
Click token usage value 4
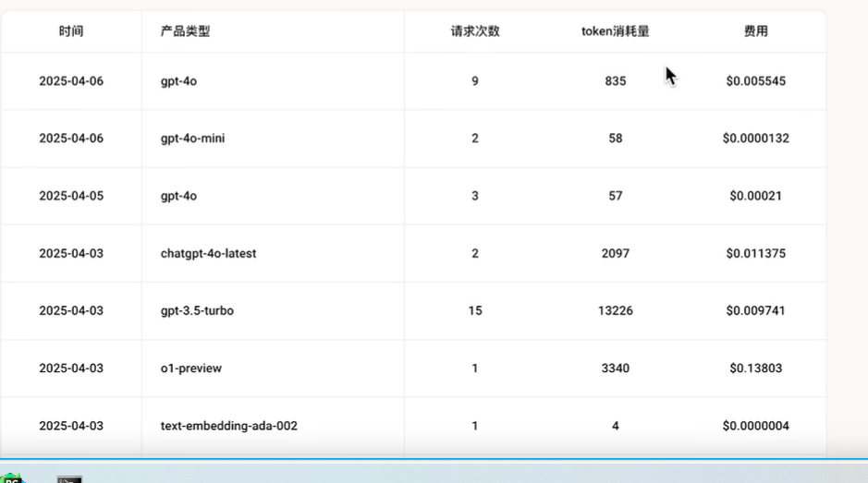(615, 426)
